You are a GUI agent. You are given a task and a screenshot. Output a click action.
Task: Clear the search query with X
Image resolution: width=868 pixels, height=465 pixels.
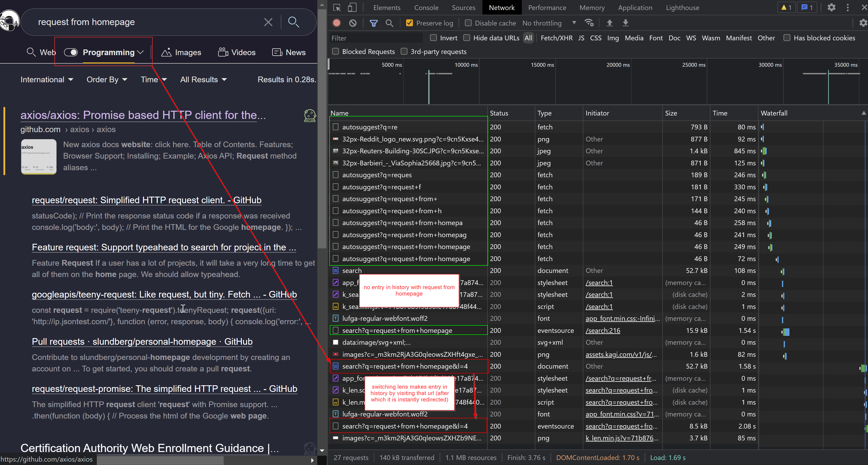point(268,22)
